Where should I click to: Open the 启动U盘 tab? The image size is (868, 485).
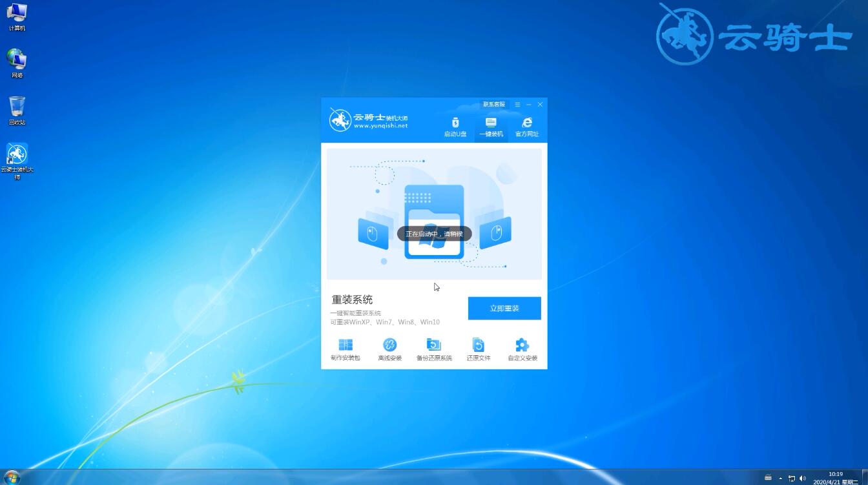(x=455, y=127)
